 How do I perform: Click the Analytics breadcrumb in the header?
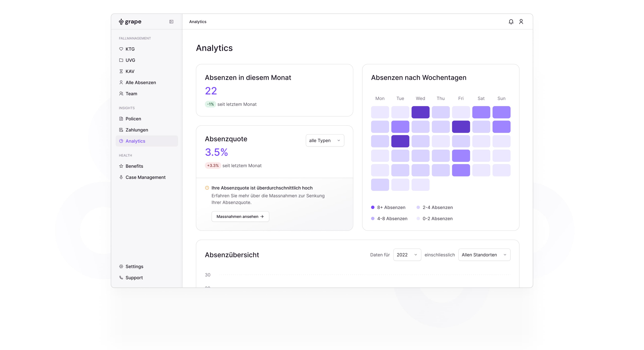coord(198,22)
